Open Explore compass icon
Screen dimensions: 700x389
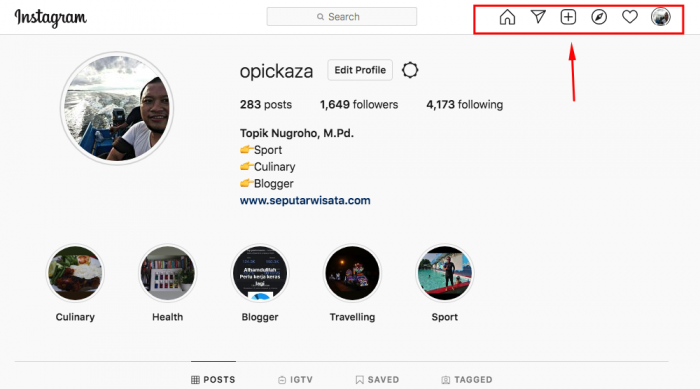point(599,17)
